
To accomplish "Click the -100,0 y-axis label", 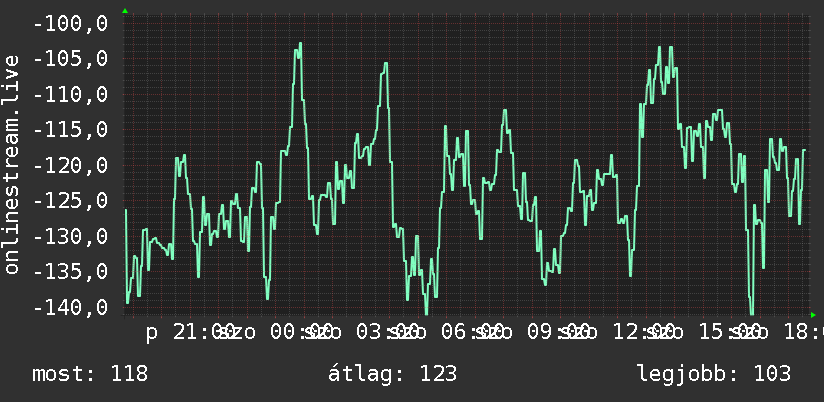I will tap(70, 24).
